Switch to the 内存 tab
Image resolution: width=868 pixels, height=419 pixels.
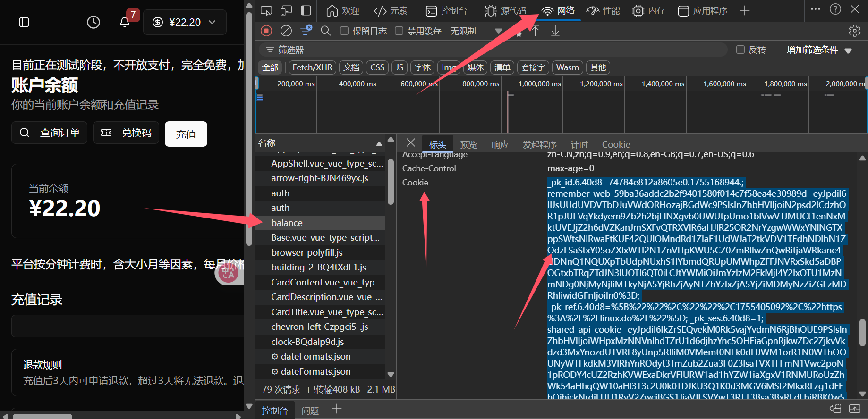[648, 10]
